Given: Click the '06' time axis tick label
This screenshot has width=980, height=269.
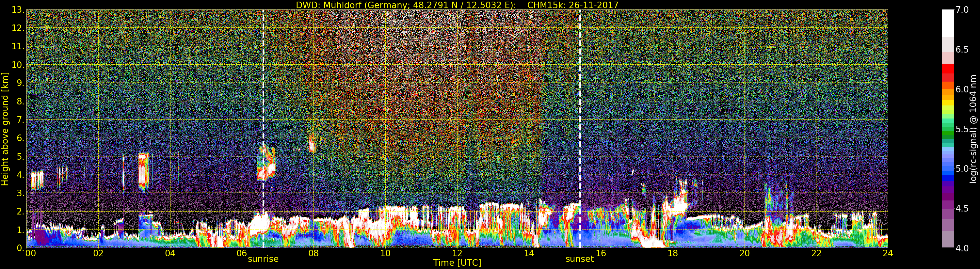Looking at the screenshot, I should [242, 253].
